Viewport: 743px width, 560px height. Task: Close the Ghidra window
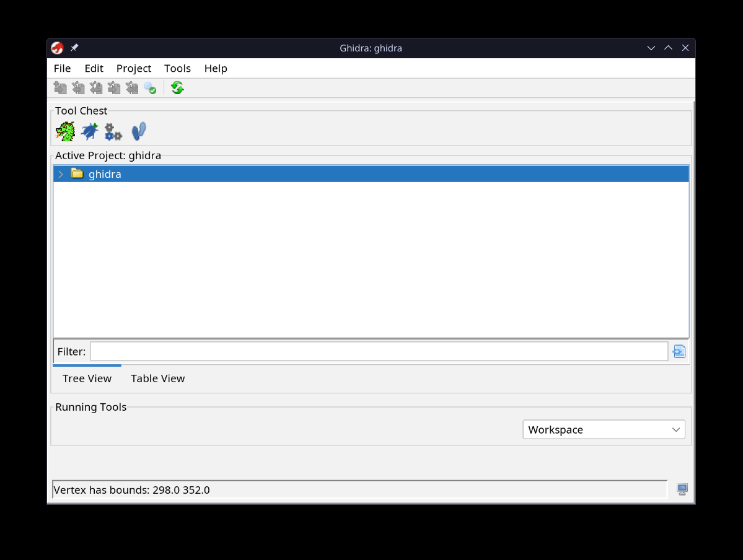coord(685,48)
